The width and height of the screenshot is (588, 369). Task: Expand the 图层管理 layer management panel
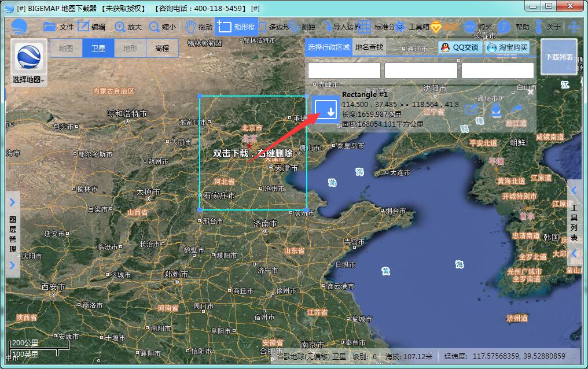point(13,234)
